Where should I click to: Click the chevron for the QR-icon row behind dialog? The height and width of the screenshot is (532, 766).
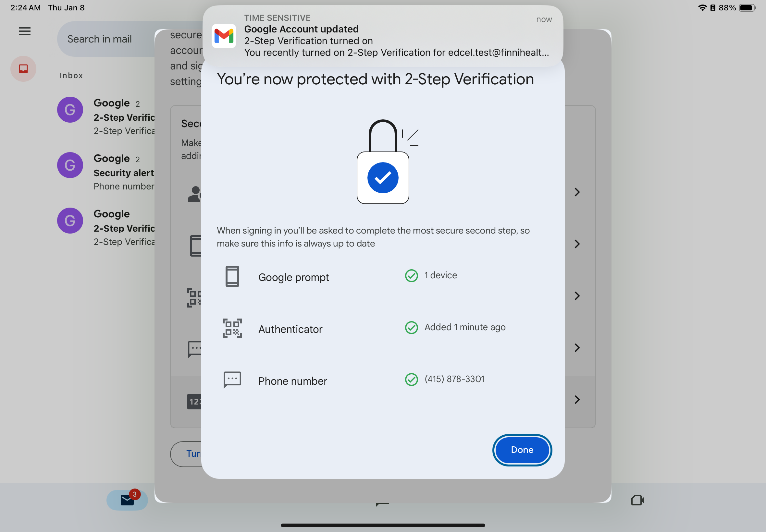577,296
